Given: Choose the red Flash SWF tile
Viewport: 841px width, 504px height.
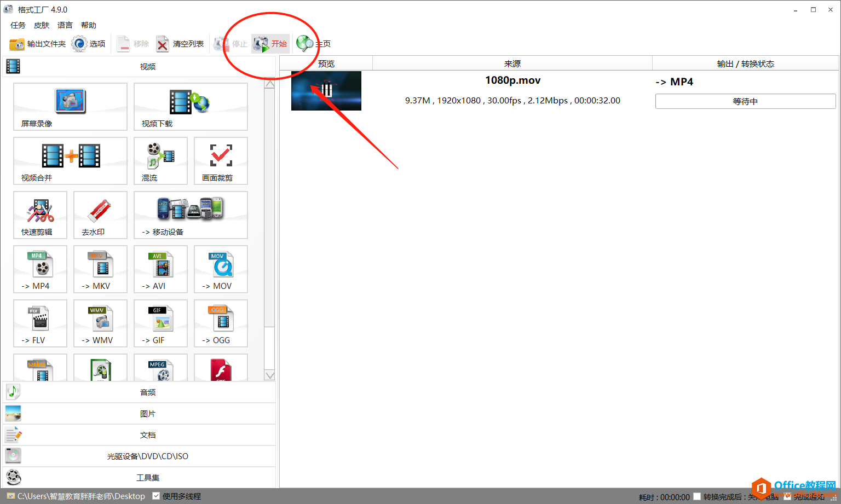Looking at the screenshot, I should click(x=221, y=368).
